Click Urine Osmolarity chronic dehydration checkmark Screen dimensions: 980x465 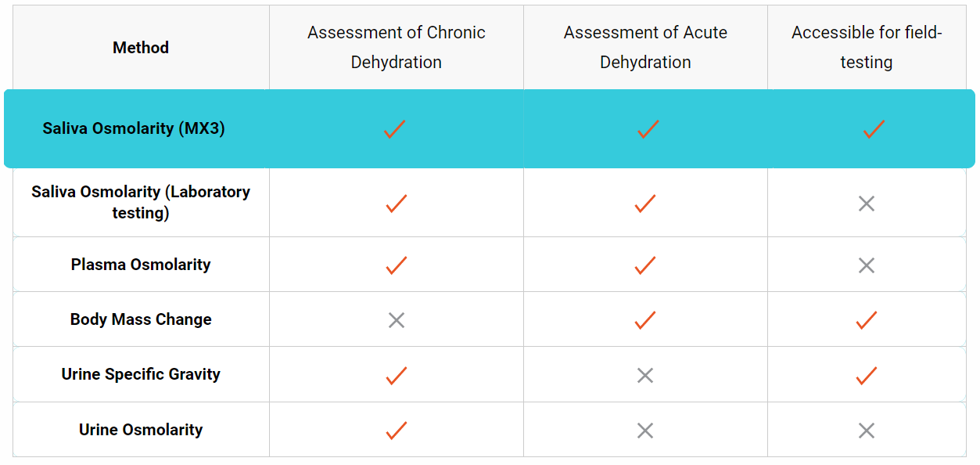pyautogui.click(x=397, y=431)
